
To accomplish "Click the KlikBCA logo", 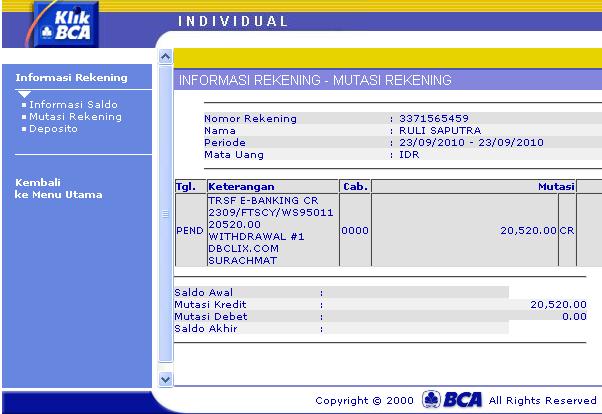I will tap(66, 25).
